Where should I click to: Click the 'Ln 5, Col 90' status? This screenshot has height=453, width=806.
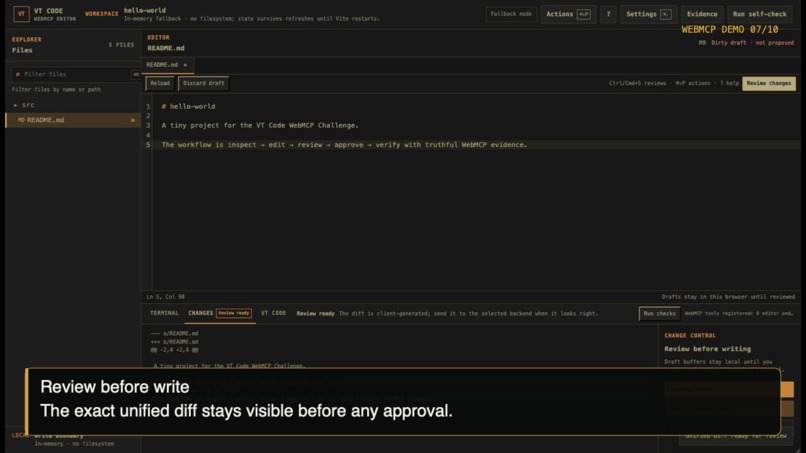point(166,297)
